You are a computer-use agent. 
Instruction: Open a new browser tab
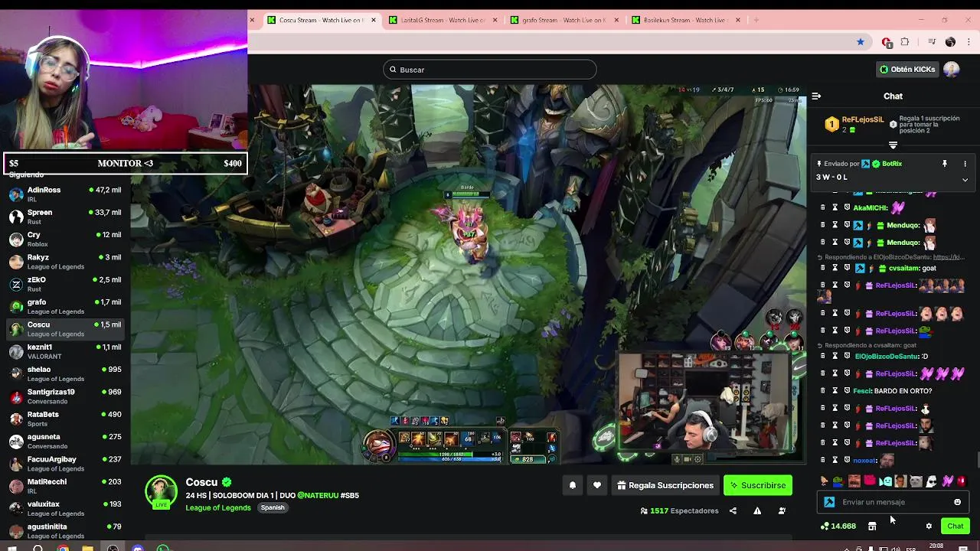coord(756,20)
